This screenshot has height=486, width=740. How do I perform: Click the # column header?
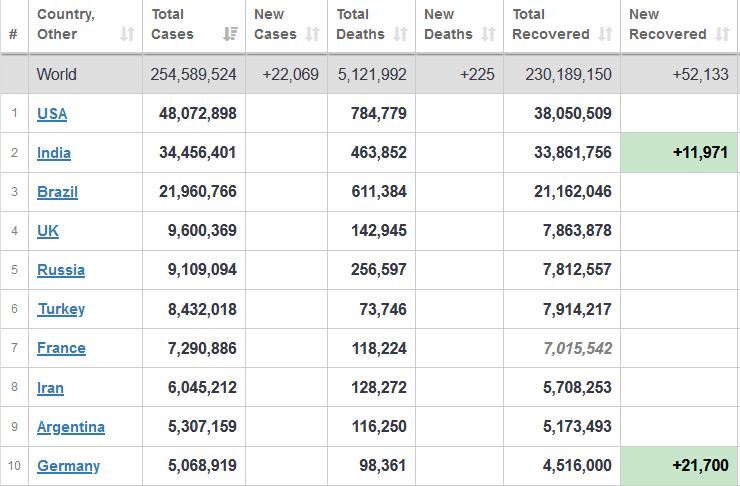point(14,26)
